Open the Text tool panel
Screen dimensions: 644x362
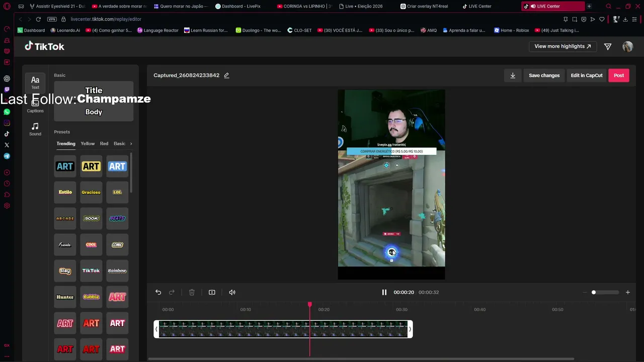pyautogui.click(x=35, y=83)
